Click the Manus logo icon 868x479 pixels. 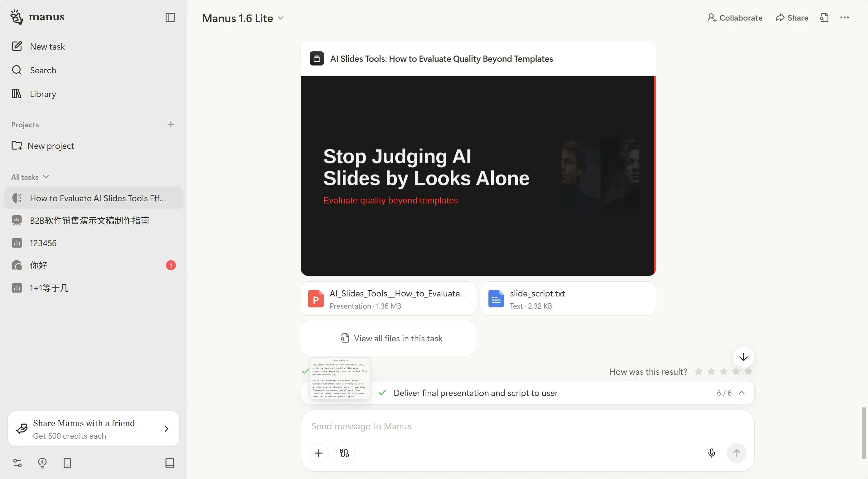(x=16, y=17)
